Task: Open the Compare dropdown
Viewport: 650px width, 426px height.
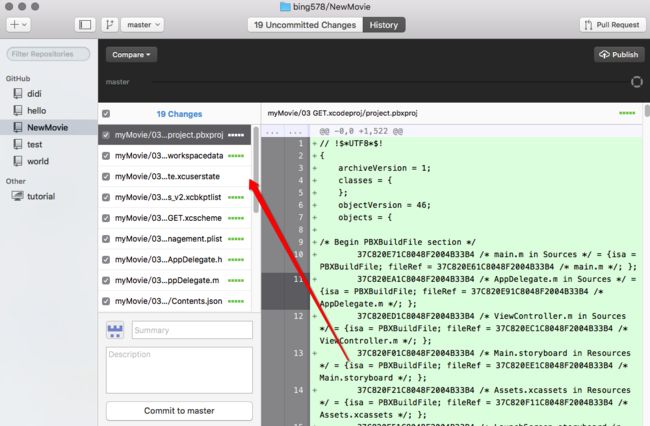Action: pyautogui.click(x=131, y=55)
